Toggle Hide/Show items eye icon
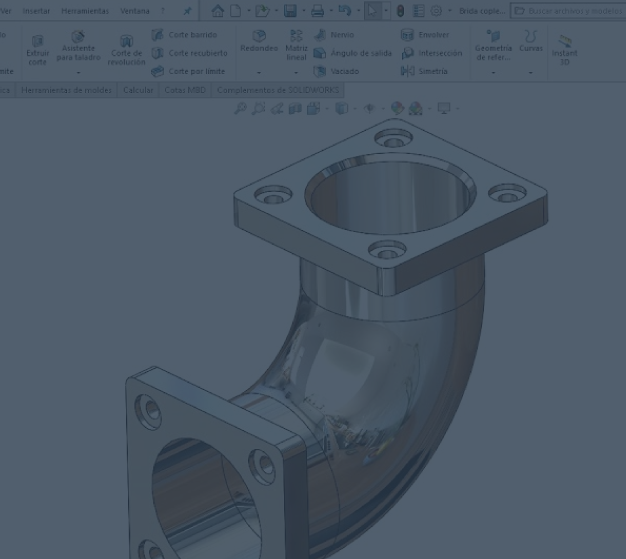This screenshot has width=626, height=559. click(369, 108)
